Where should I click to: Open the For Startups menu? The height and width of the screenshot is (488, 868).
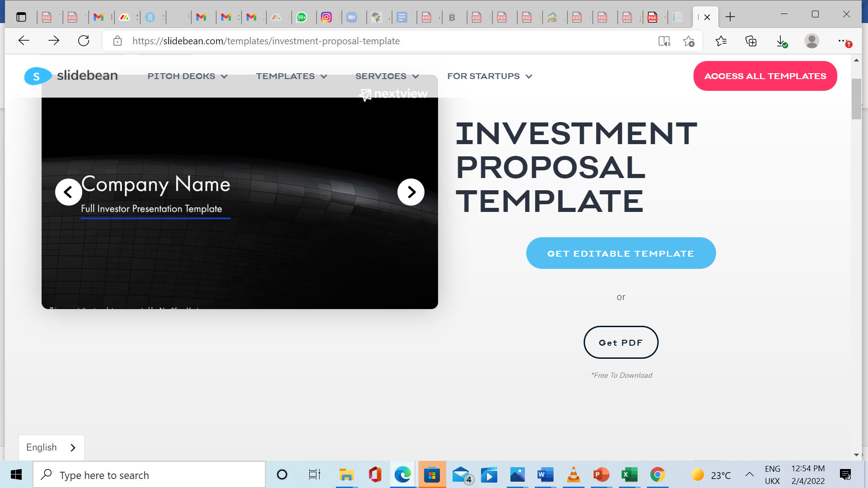click(x=490, y=76)
